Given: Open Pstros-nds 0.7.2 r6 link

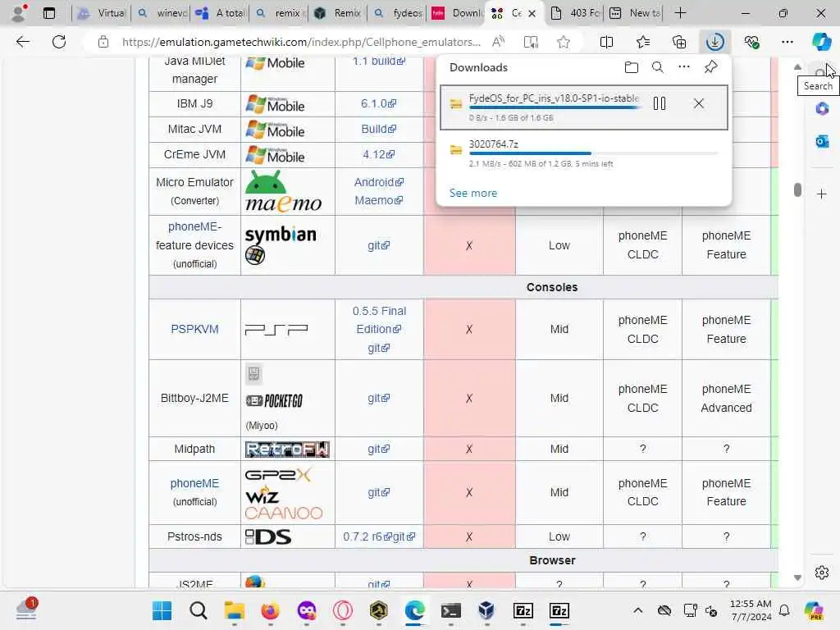Looking at the screenshot, I should pyautogui.click(x=367, y=536).
